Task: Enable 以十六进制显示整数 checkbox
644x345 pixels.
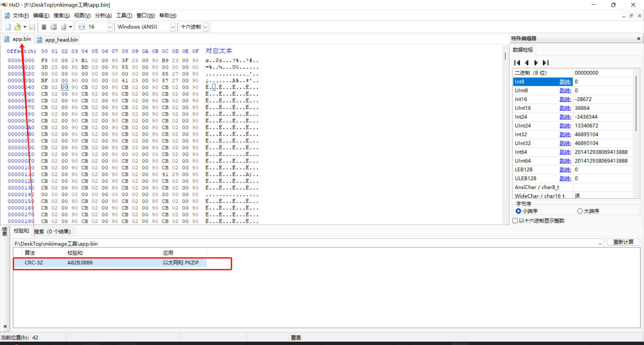Action: pyautogui.click(x=515, y=220)
